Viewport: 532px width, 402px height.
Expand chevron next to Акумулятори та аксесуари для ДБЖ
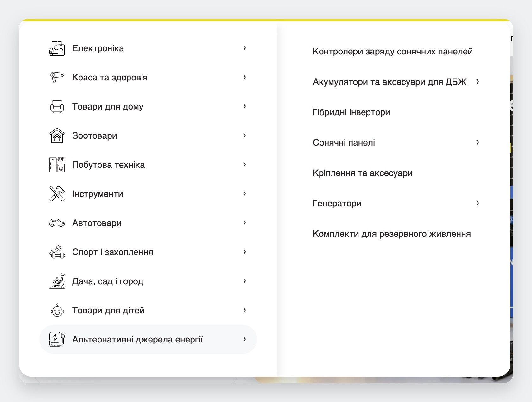click(x=478, y=82)
